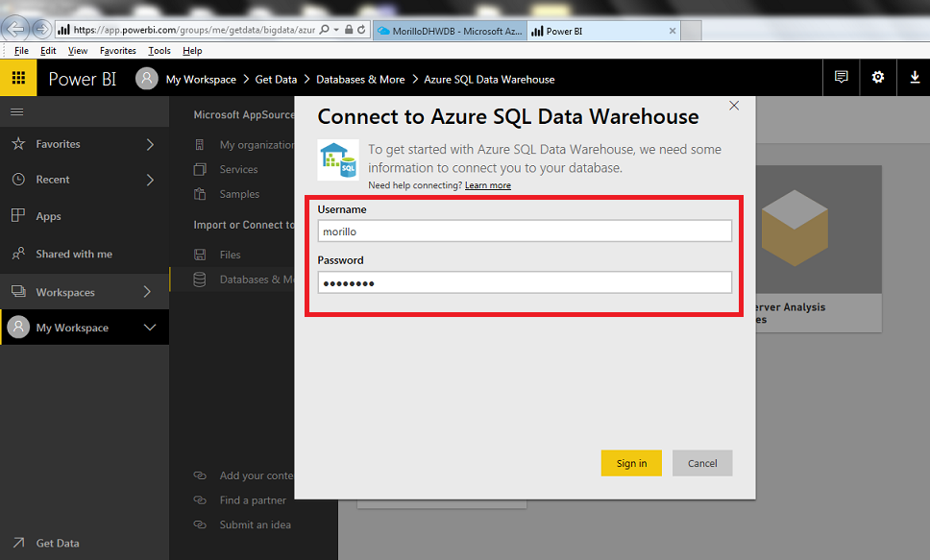Screen dimensions: 930x560
Task: Click the Username input field
Action: tap(525, 231)
